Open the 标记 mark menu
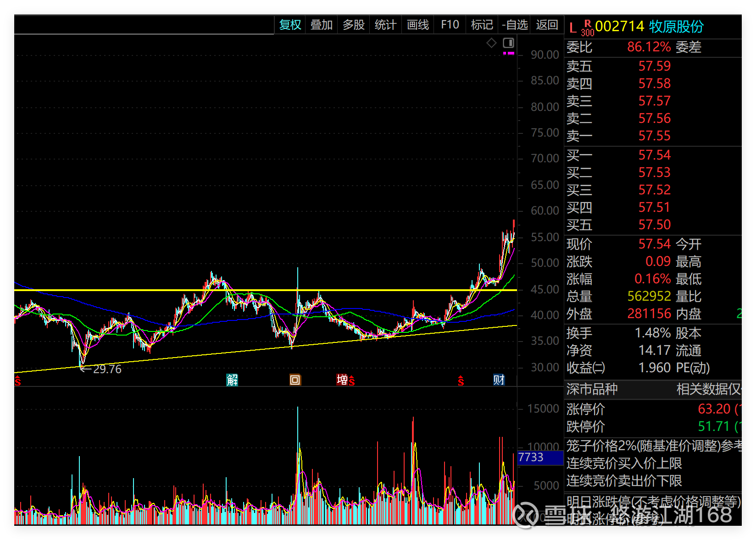Viewport: 756px width, 540px height. [482, 25]
